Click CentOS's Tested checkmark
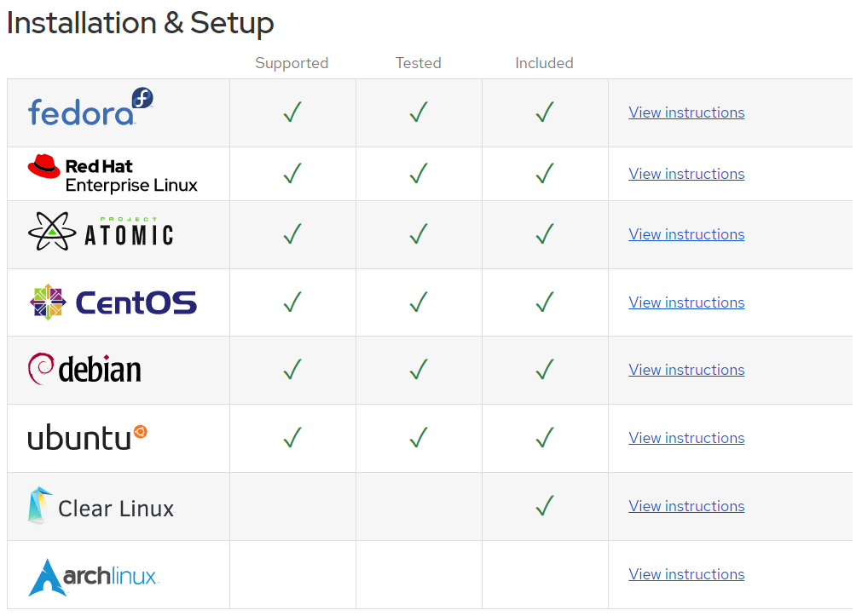This screenshot has width=862, height=616. (x=419, y=302)
